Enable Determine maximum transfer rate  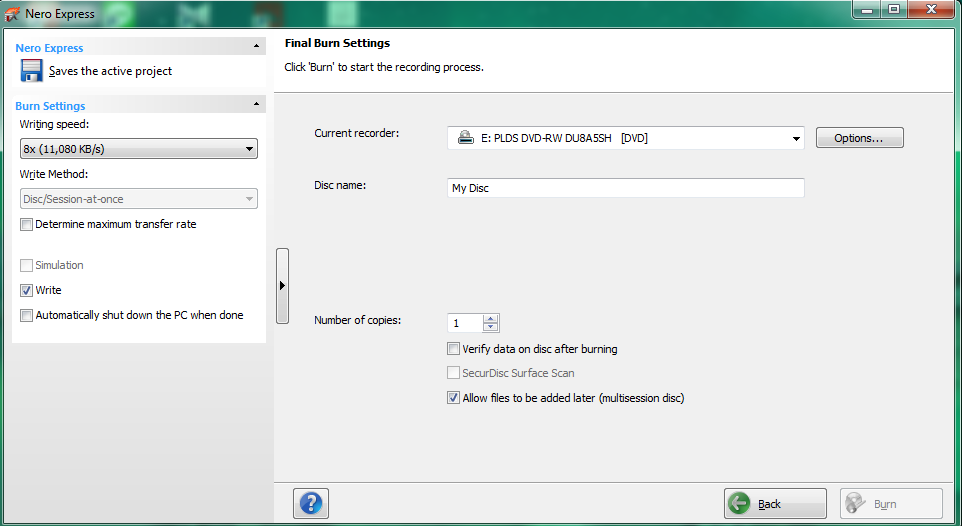(26, 225)
